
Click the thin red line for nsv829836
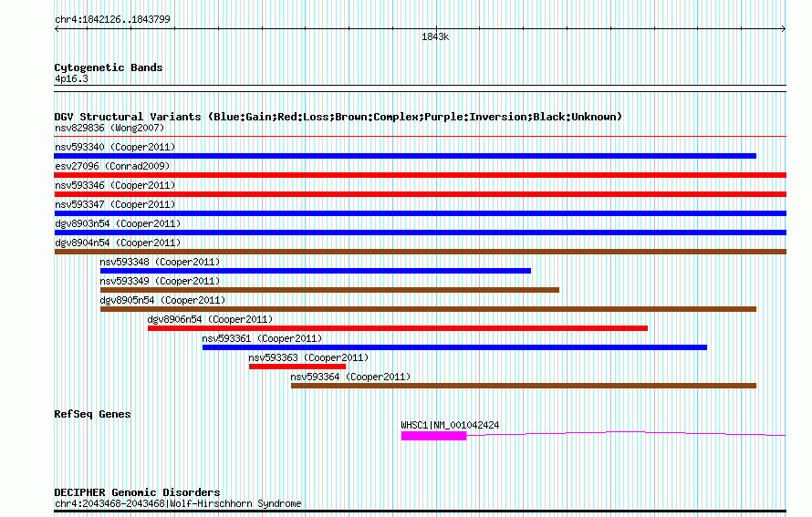[x=420, y=137]
